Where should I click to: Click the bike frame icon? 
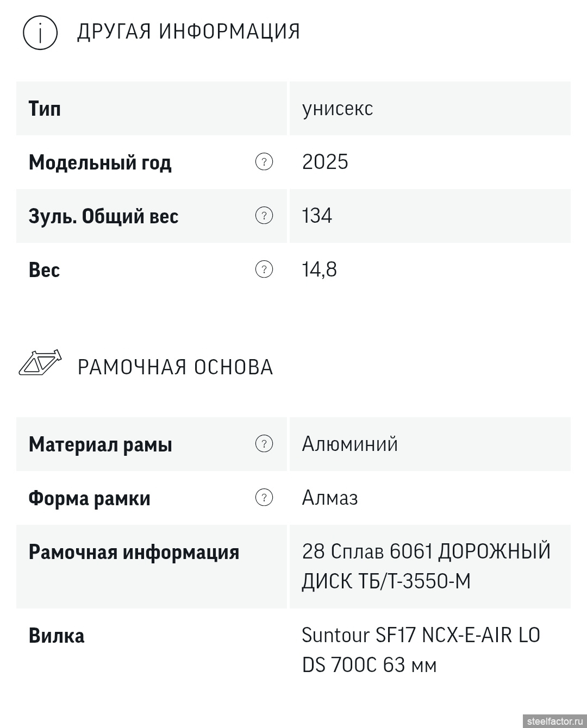pyautogui.click(x=40, y=363)
